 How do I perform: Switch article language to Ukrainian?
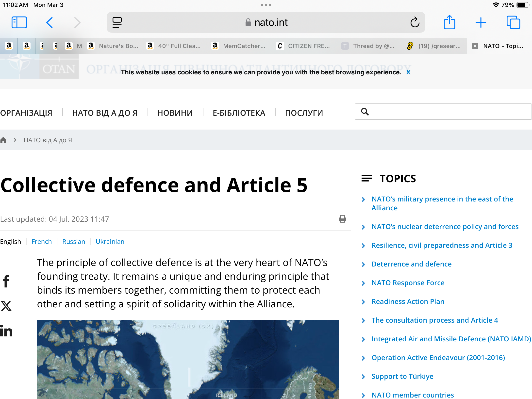(110, 241)
